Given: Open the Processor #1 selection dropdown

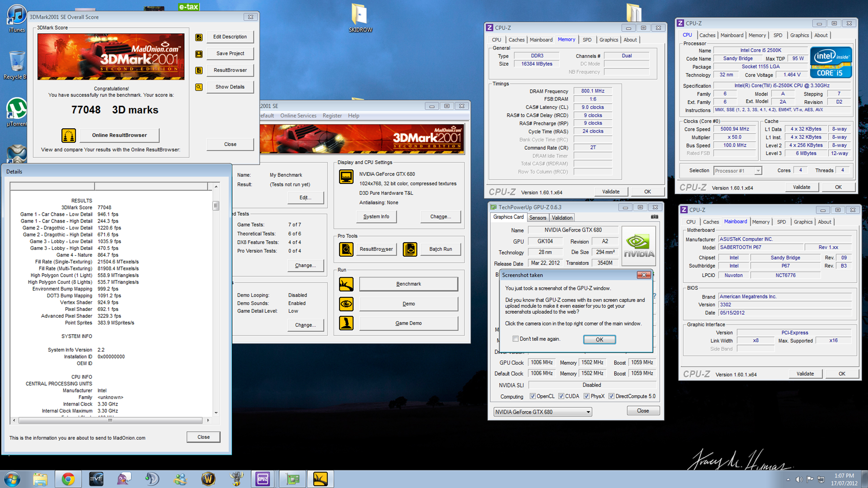Looking at the screenshot, I should [738, 171].
